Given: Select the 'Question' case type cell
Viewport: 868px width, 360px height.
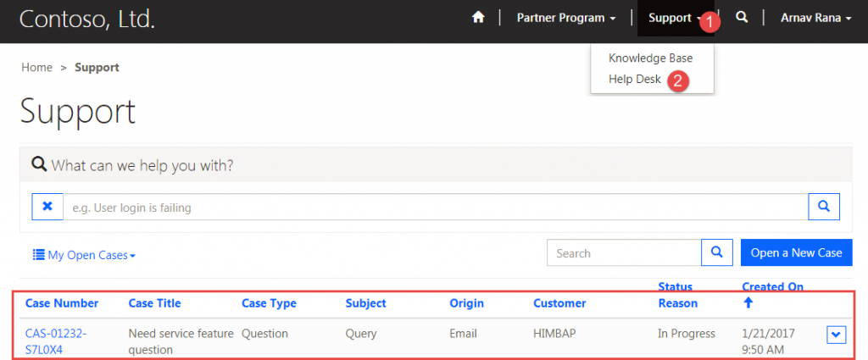Looking at the screenshot, I should 265,334.
